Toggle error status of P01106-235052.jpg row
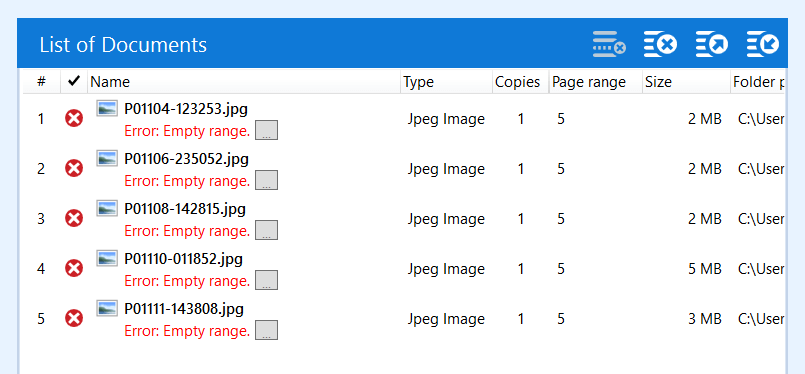The width and height of the screenshot is (805, 374). pos(74,169)
